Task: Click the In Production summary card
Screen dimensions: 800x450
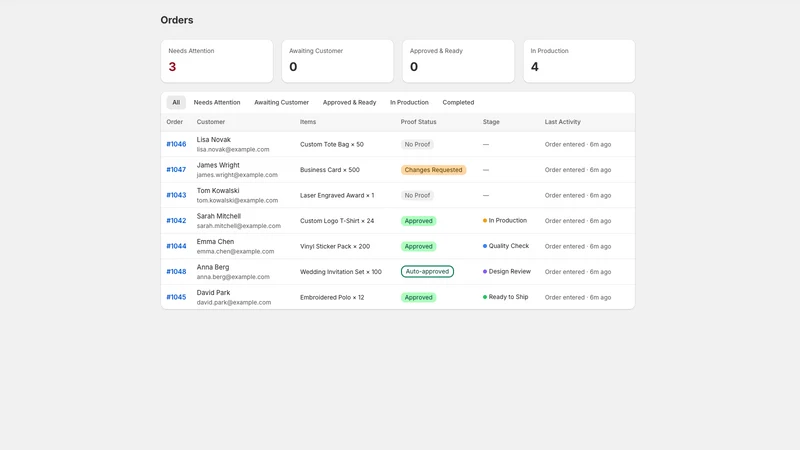Action: click(x=579, y=61)
